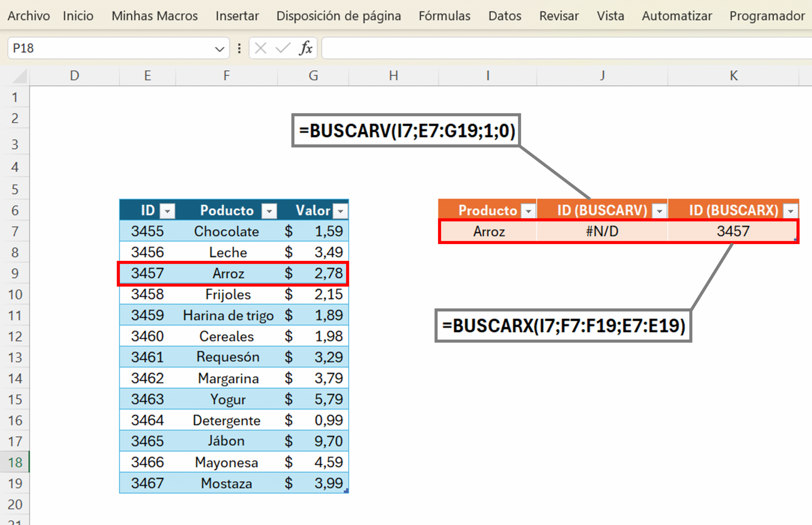Select the Yogur product cell
Screen dimensions: 812x525
click(x=226, y=399)
